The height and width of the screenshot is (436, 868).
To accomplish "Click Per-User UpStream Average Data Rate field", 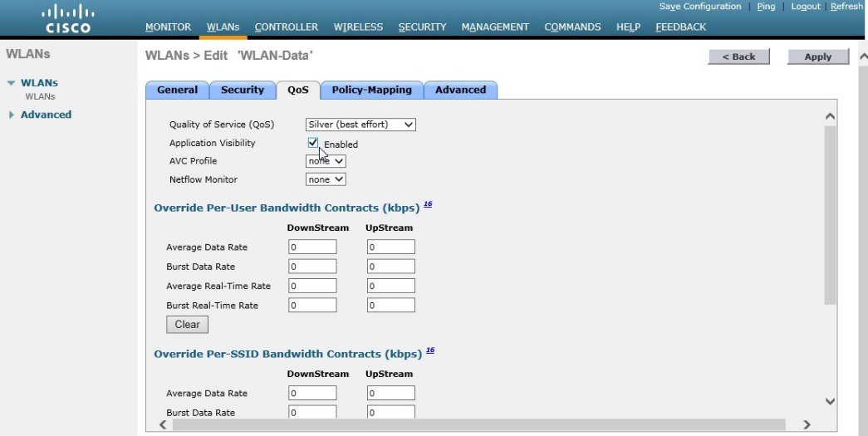I will (391, 247).
